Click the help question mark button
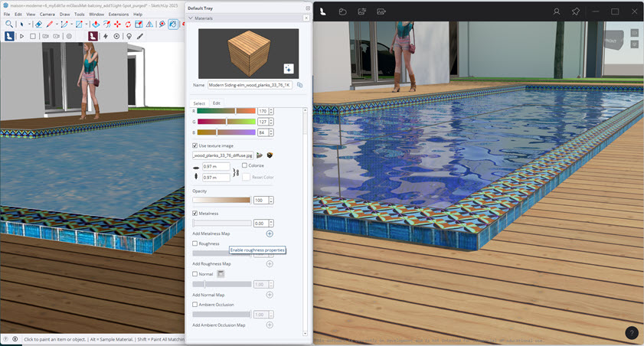 (x=631, y=333)
